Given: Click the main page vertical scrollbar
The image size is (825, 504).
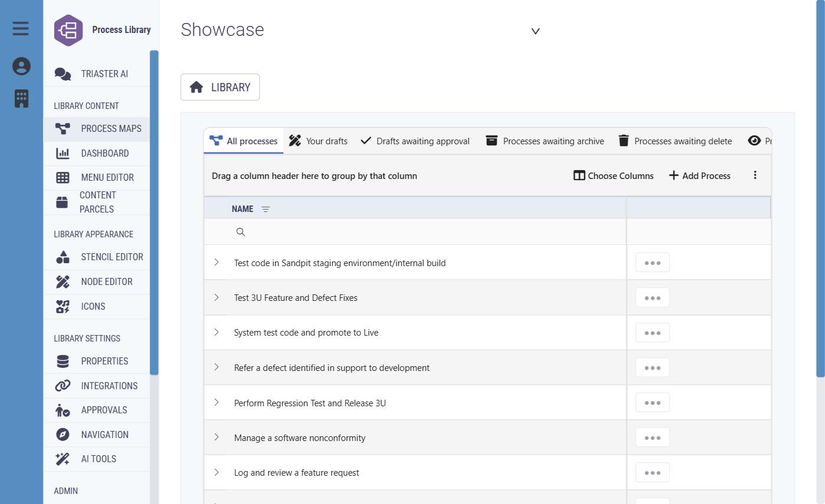Looking at the screenshot, I should point(820,188).
